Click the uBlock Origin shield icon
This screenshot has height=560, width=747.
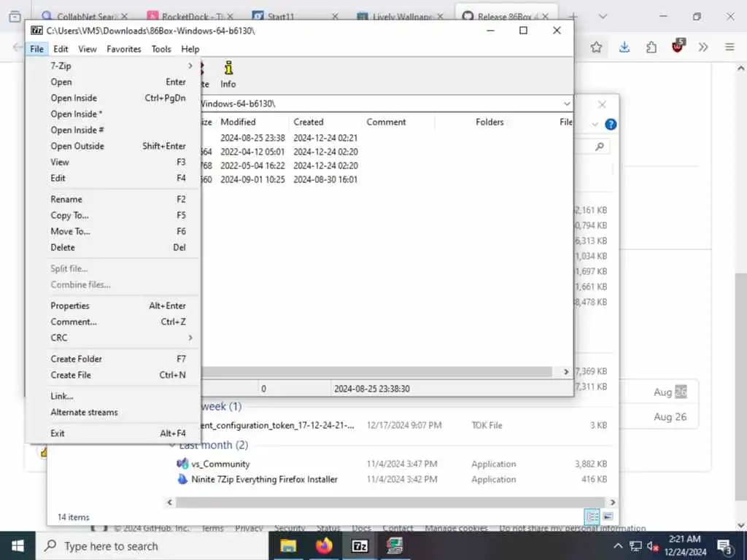(x=678, y=46)
